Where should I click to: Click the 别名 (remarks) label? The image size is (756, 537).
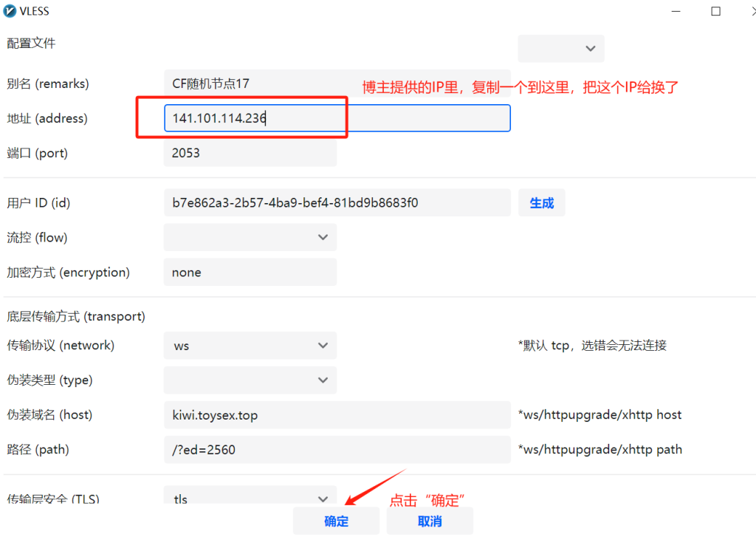coord(48,83)
